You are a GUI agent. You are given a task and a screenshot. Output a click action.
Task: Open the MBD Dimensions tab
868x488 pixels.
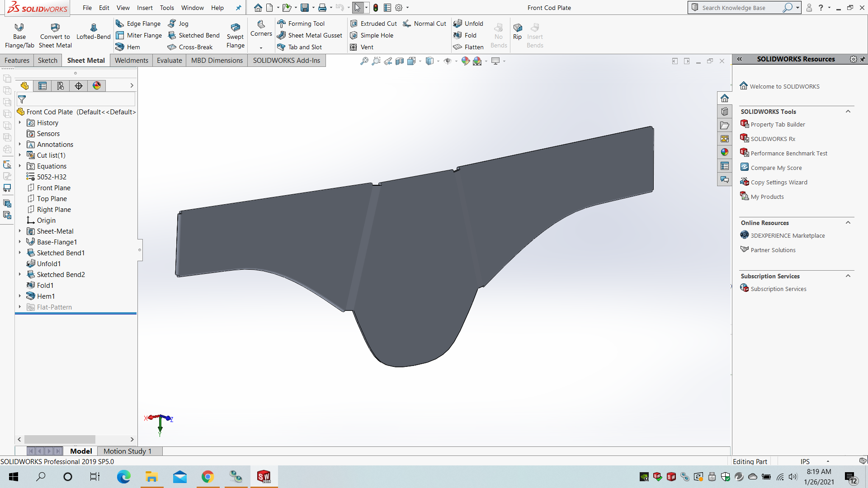tap(217, 61)
